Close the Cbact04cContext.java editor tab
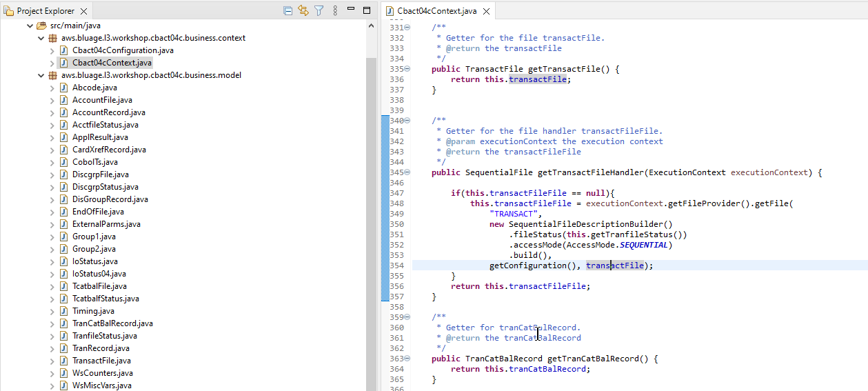This screenshot has height=391, width=868. [x=486, y=12]
